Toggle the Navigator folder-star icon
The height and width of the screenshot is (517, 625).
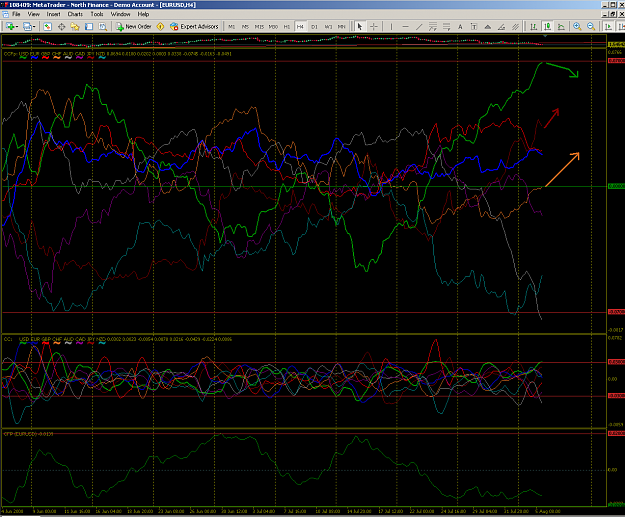coord(75,26)
